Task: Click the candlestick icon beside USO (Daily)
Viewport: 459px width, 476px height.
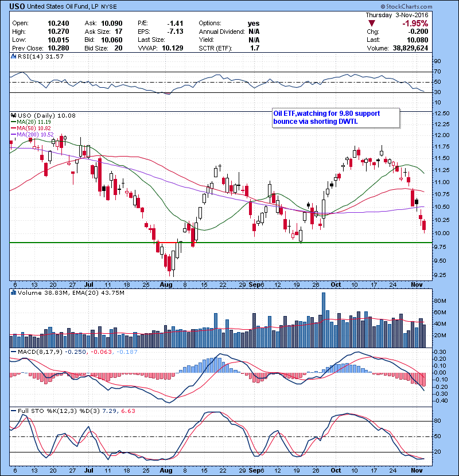Action: pos(13,115)
